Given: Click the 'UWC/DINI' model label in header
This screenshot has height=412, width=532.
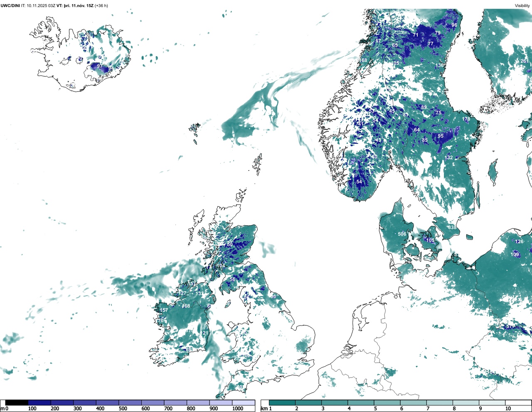Looking at the screenshot, I should pyautogui.click(x=10, y=6).
